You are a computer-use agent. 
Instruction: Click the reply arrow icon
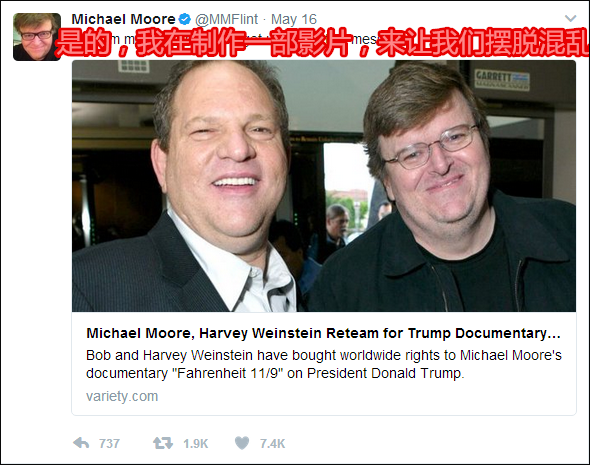(81, 443)
